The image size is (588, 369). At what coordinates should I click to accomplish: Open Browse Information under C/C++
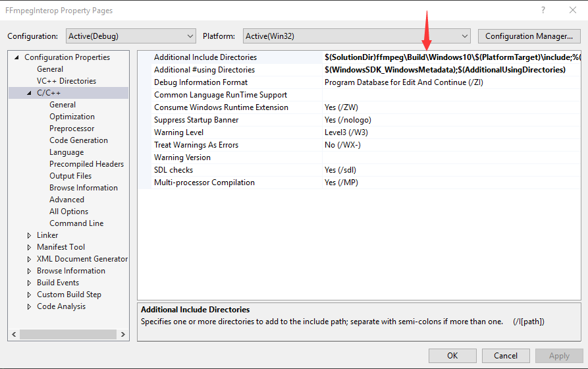84,188
